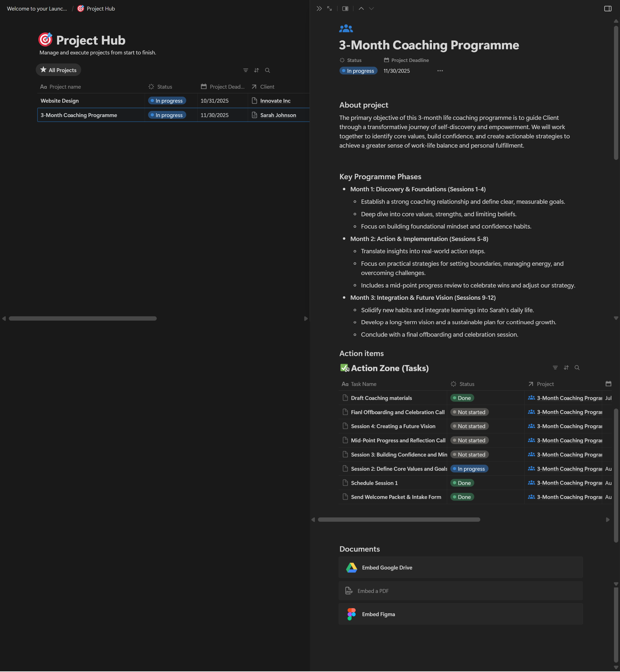Toggle the right sidebar panel icon
The width and height of the screenshot is (620, 672).
pos(608,9)
